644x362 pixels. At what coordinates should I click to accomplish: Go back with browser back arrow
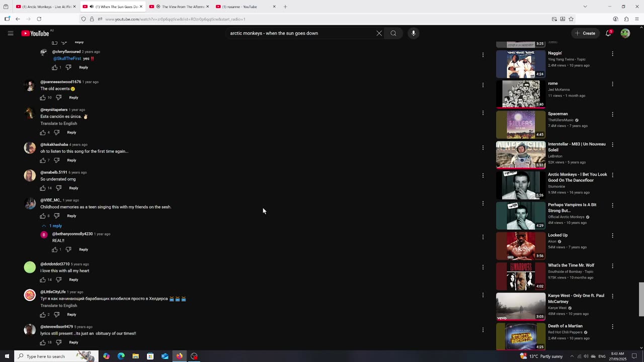coord(18,19)
